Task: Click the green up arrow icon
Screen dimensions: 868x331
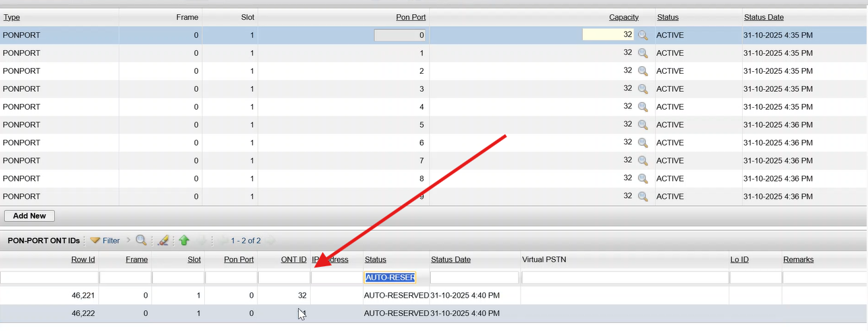Action: tap(184, 241)
